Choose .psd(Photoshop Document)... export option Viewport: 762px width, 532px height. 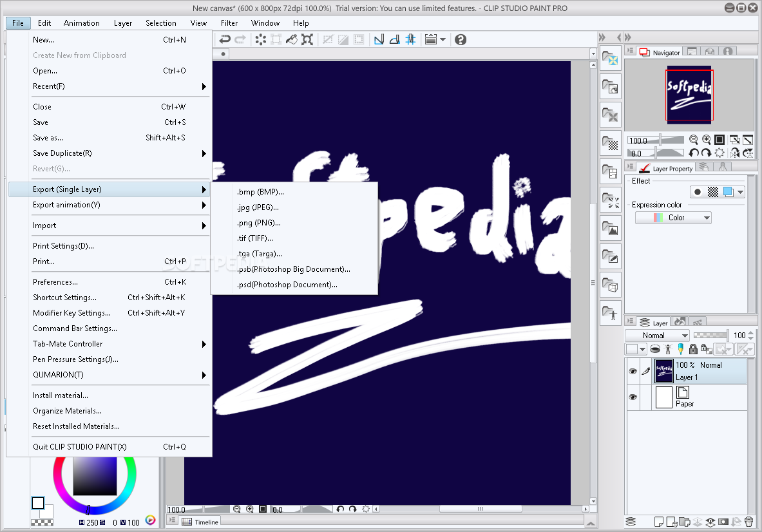point(287,285)
